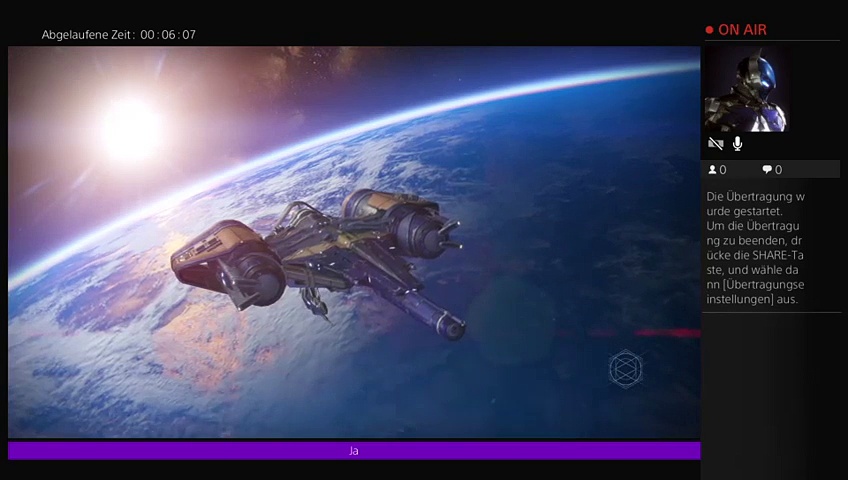Viewport: 848px width, 480px height.
Task: Click the bright sun in the stream
Action: coord(132,128)
